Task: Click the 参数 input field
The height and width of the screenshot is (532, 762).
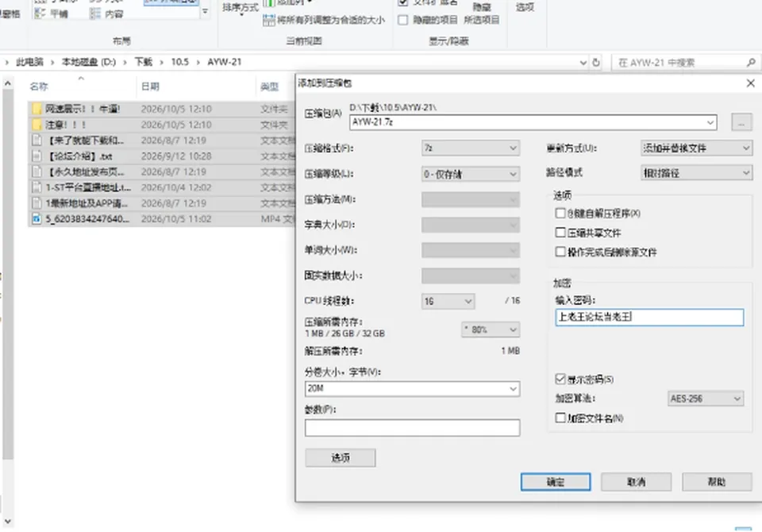Action: coord(413,427)
